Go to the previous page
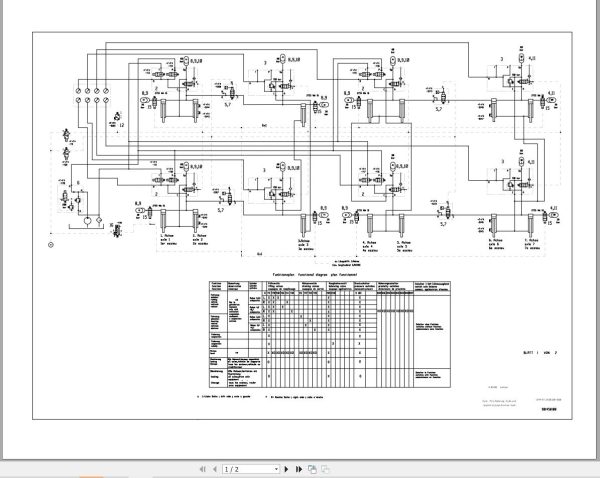The height and width of the screenshot is (478, 600). [x=215, y=469]
